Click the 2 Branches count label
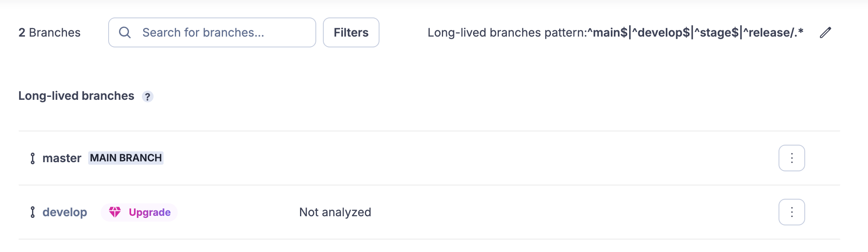 (x=50, y=32)
